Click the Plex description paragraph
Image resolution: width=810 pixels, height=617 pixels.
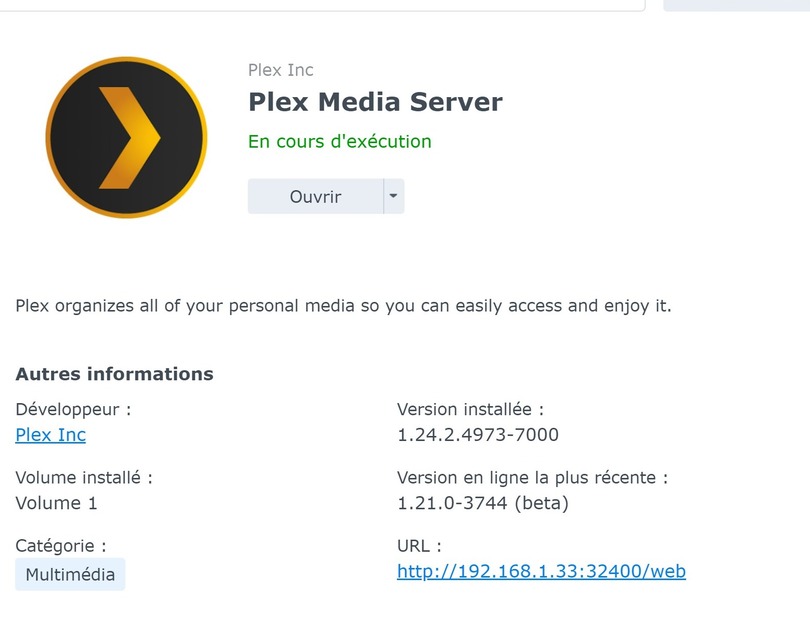coord(343,306)
